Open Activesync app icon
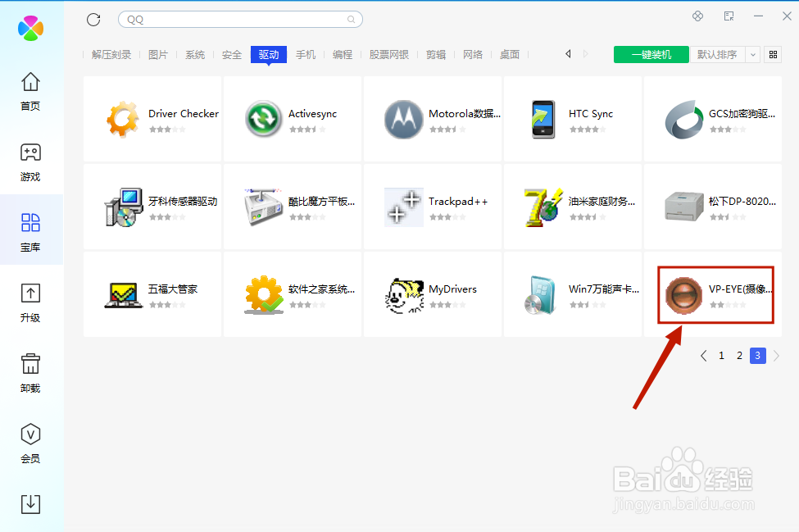Image resolution: width=799 pixels, height=532 pixels. pos(263,119)
